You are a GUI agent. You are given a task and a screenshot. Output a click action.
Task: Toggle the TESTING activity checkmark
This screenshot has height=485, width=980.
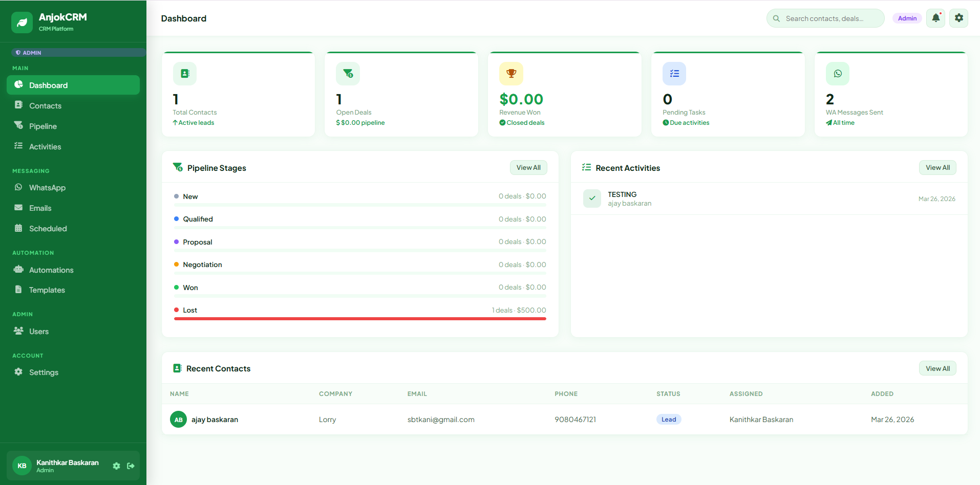pyautogui.click(x=592, y=199)
